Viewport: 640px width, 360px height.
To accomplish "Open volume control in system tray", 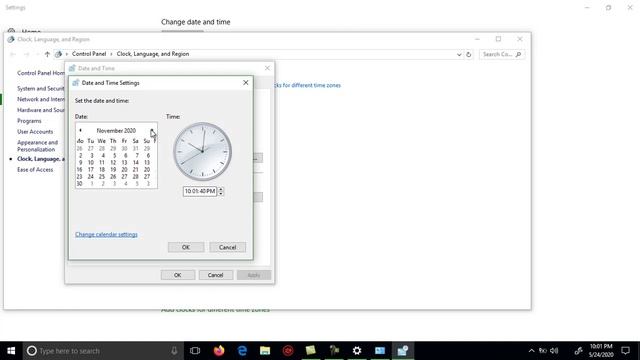I will 554,351.
